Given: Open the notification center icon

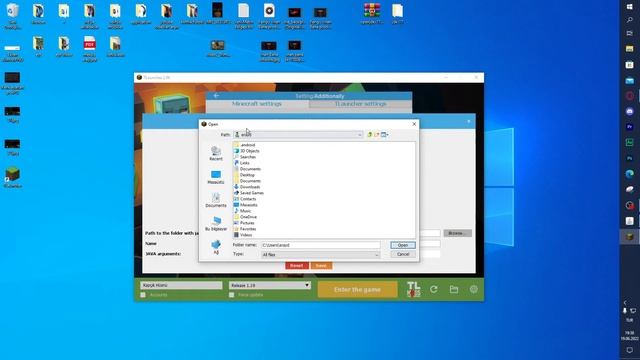Looking at the screenshot, I should tap(629, 350).
